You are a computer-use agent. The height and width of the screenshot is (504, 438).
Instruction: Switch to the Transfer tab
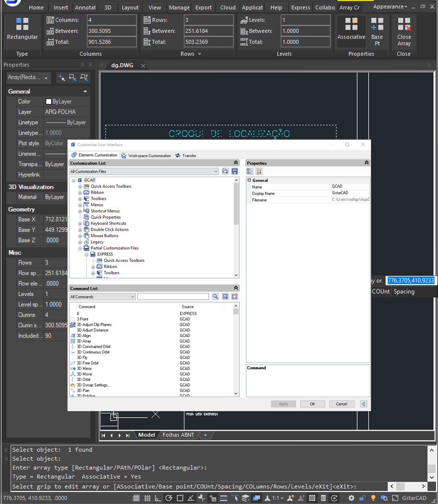click(x=186, y=156)
